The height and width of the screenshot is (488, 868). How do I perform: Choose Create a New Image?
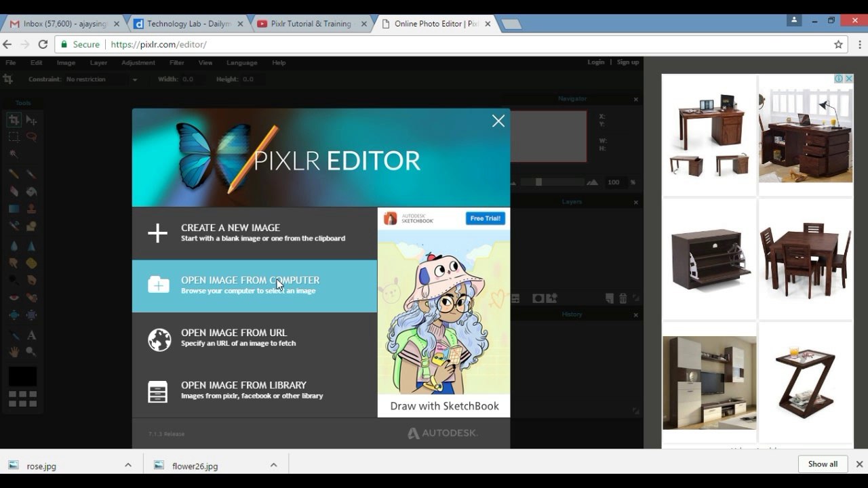(254, 233)
